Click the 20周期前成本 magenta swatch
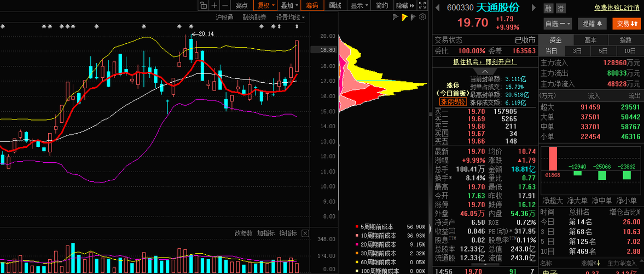 pos(357,245)
